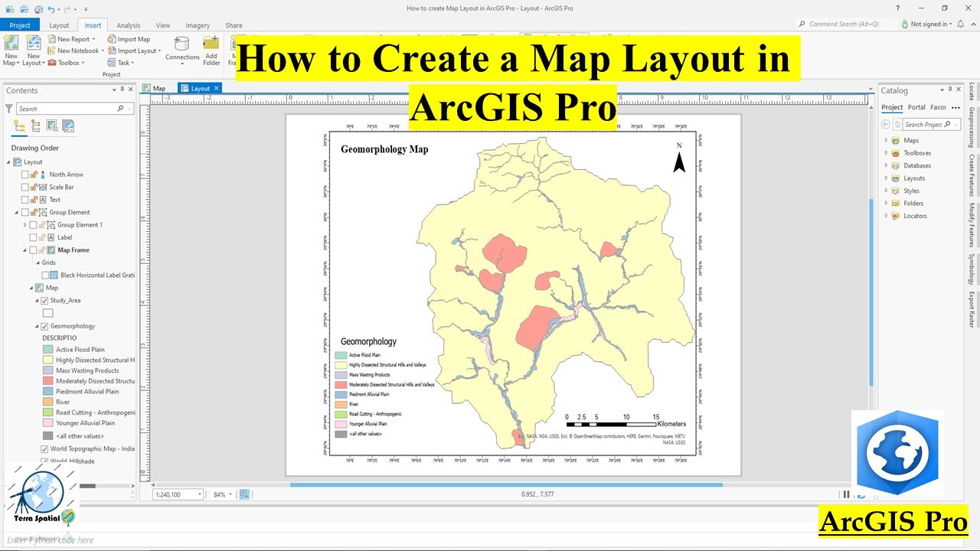Open the Portal tab in Catalog
Screen dimensions: 980x551
pyautogui.click(x=916, y=107)
